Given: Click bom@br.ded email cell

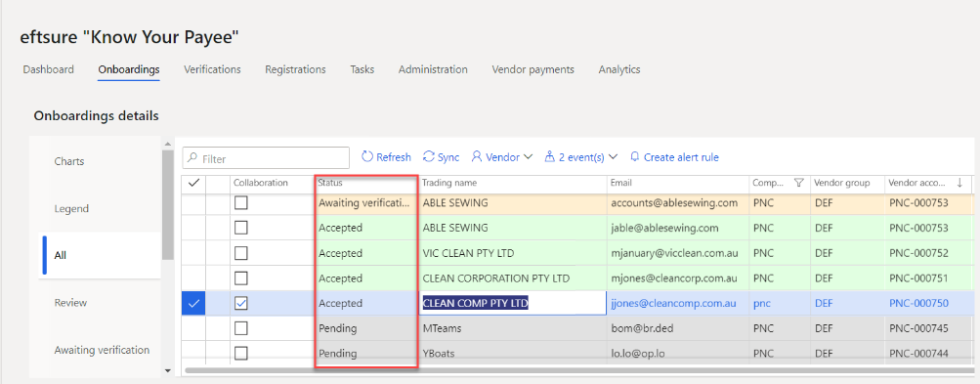Looking at the screenshot, I should [x=677, y=328].
